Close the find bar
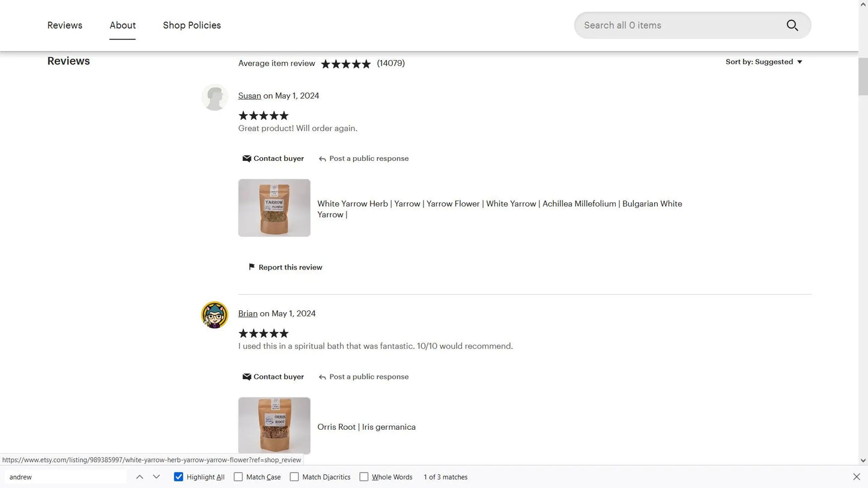 (856, 477)
